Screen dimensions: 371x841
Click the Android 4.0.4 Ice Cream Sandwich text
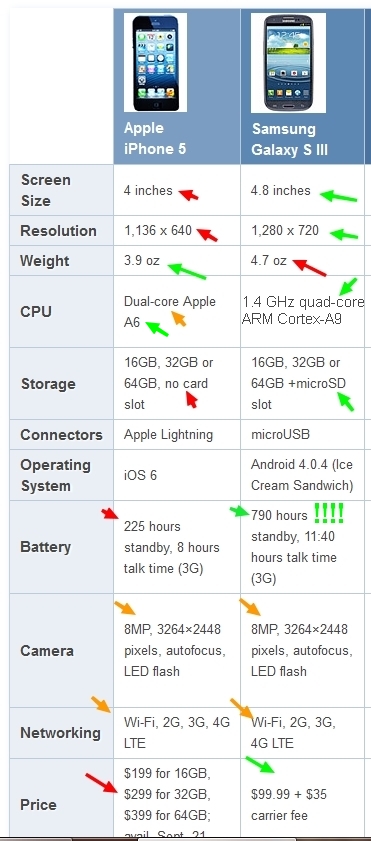tap(302, 475)
